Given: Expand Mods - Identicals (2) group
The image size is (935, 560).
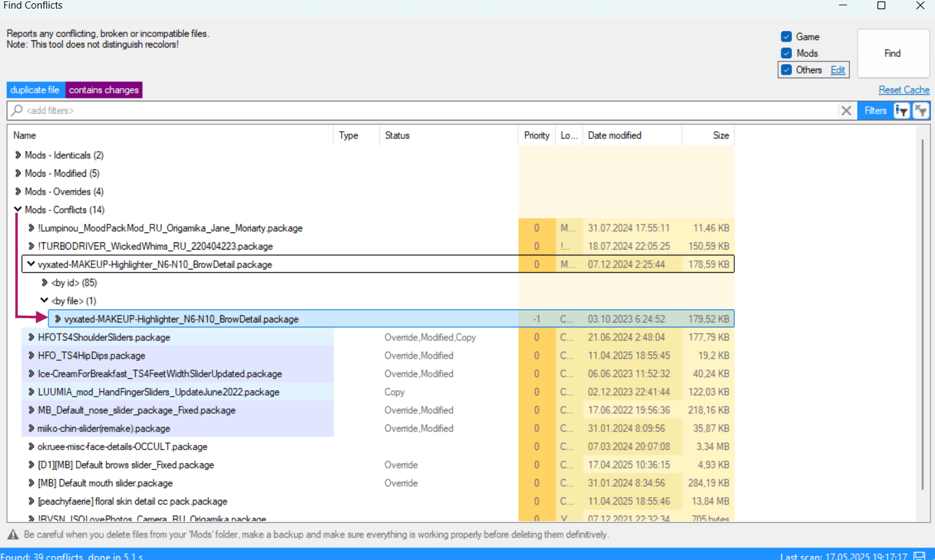Looking at the screenshot, I should click(x=18, y=155).
